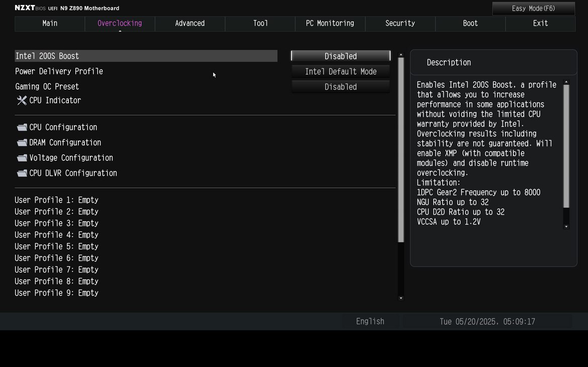Image resolution: width=588 pixels, height=367 pixels.
Task: Open the Voltage Configuration submenu
Action: [x=71, y=158]
